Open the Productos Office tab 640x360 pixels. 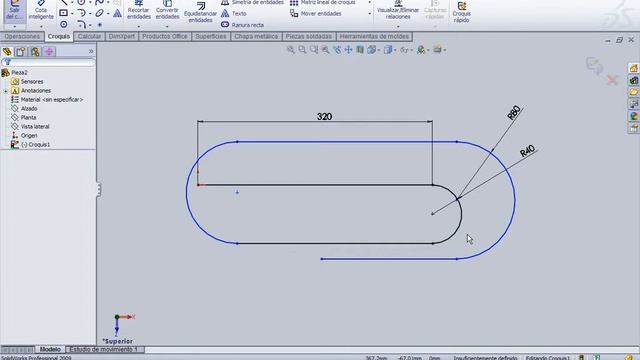[165, 36]
